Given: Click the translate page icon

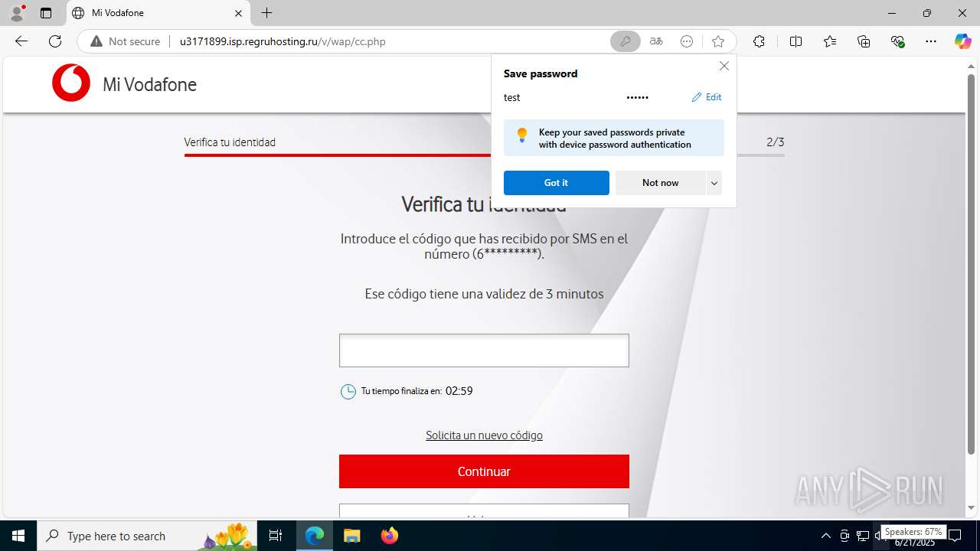Looking at the screenshot, I should (656, 41).
